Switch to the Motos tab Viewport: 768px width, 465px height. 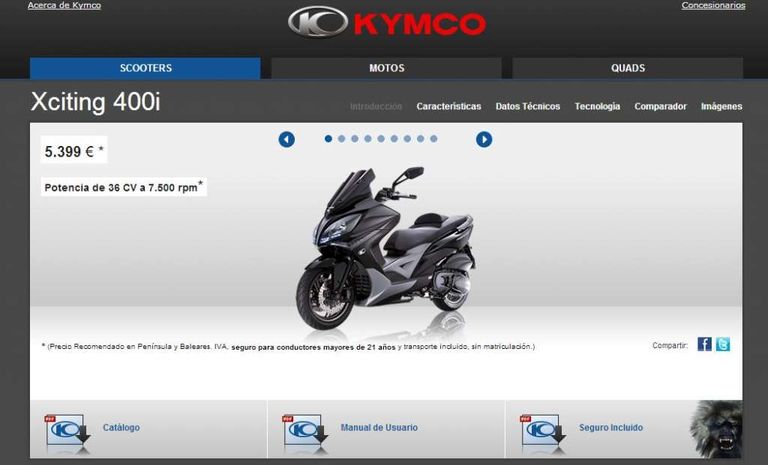386,68
